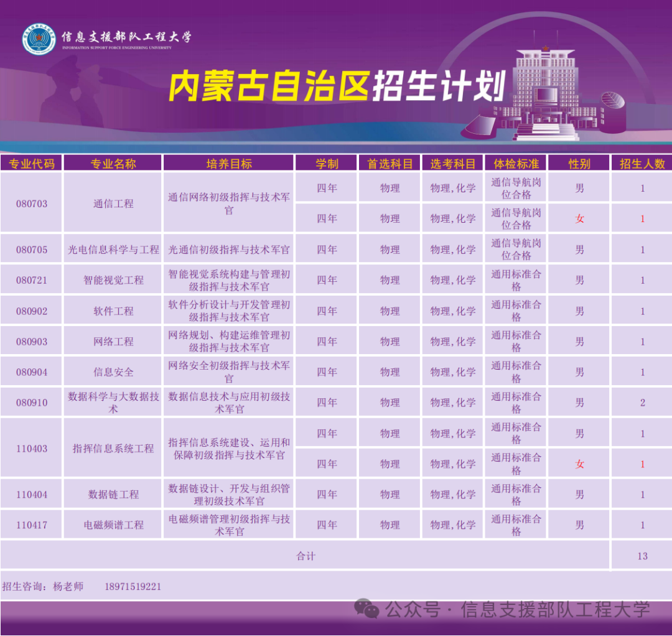Click the 物理,化学 cell in 软件工程 row

pyautogui.click(x=453, y=311)
